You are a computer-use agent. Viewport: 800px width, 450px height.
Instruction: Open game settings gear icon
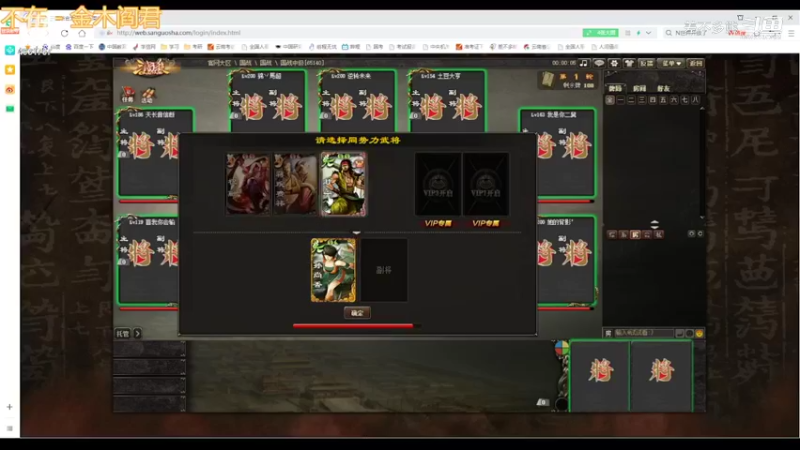(x=614, y=63)
